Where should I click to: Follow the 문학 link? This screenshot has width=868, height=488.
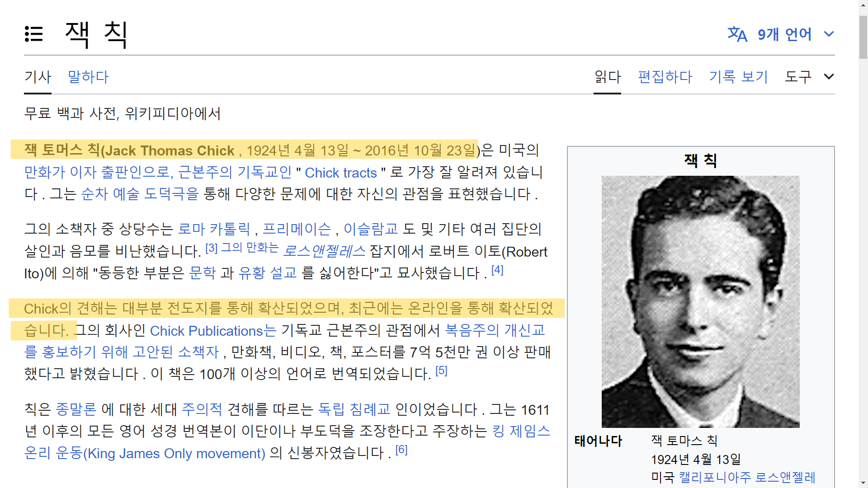coord(203,272)
